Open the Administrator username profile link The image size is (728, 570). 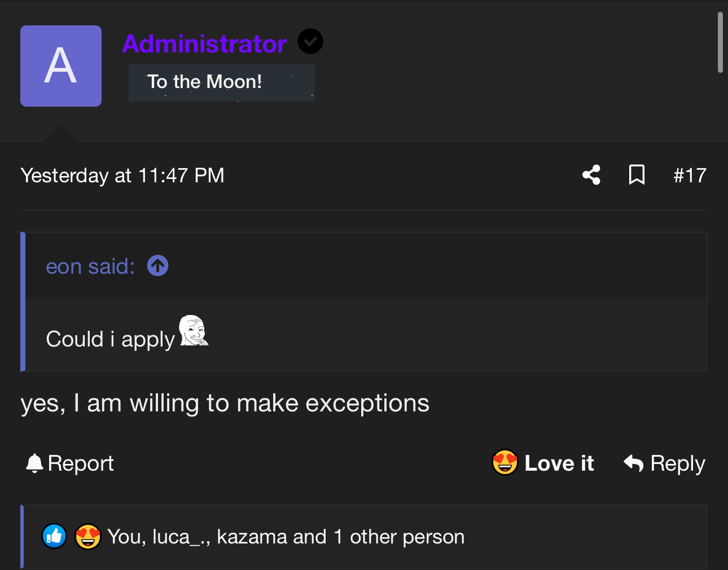pos(204,43)
